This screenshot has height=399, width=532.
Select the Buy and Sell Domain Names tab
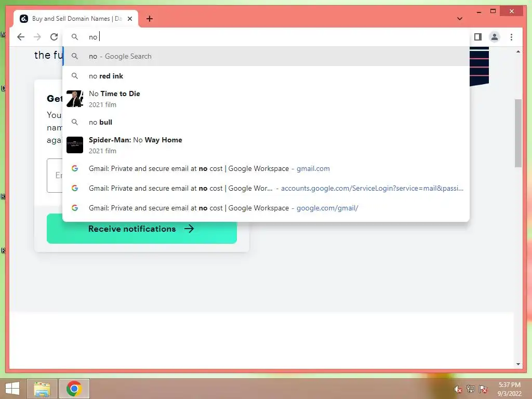point(76,19)
